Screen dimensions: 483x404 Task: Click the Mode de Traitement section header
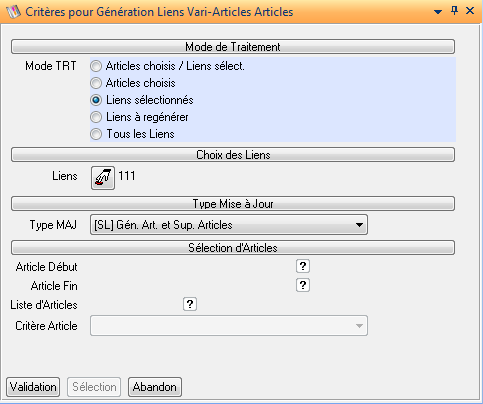point(233,47)
